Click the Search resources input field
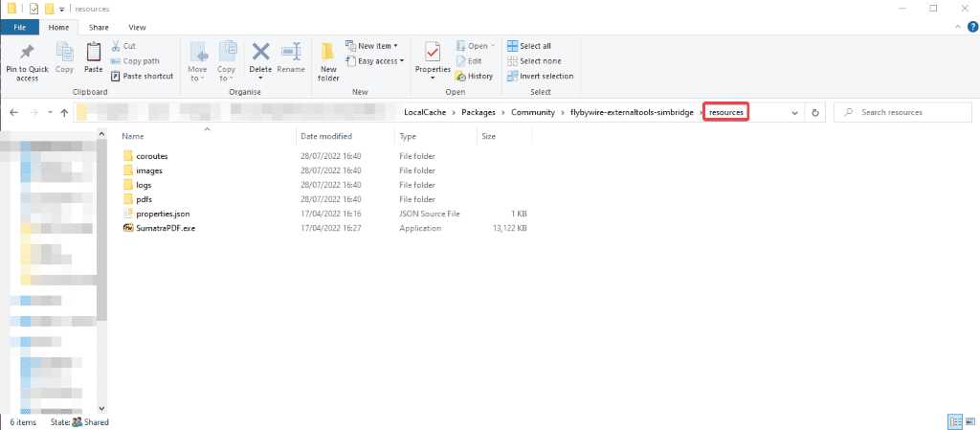The width and height of the screenshot is (980, 430). [x=904, y=113]
